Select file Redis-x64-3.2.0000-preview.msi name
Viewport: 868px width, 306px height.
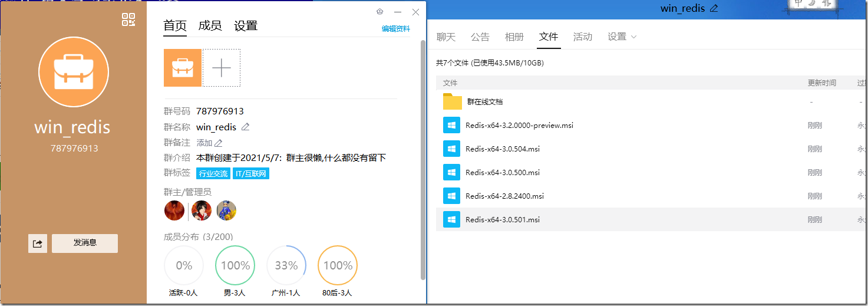(519, 126)
